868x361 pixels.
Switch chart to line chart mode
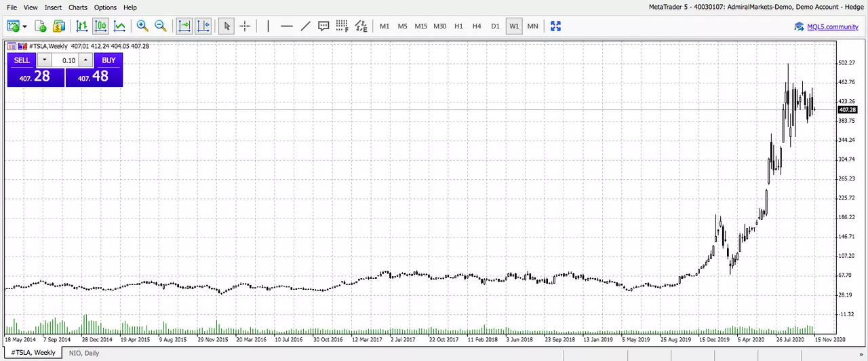point(119,26)
